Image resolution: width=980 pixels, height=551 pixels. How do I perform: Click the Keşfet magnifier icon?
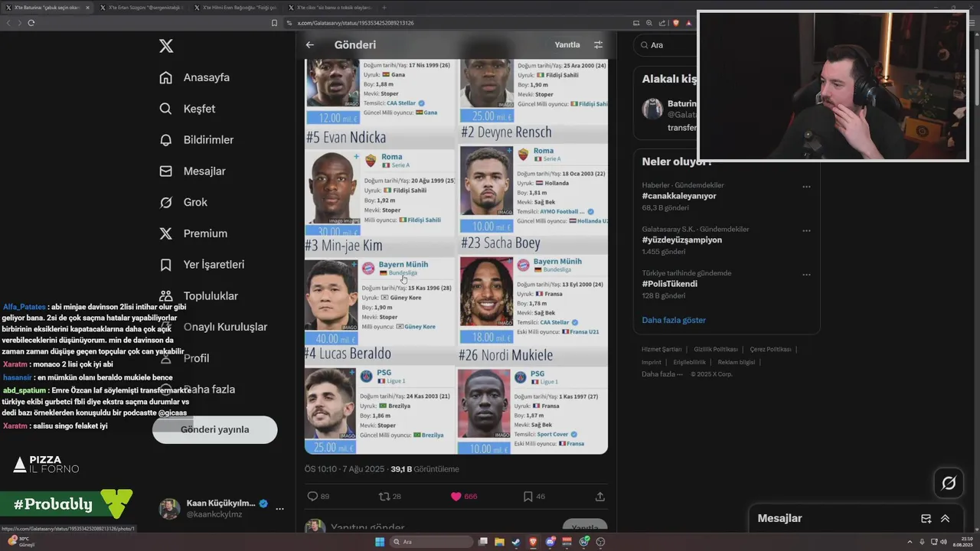coord(165,109)
